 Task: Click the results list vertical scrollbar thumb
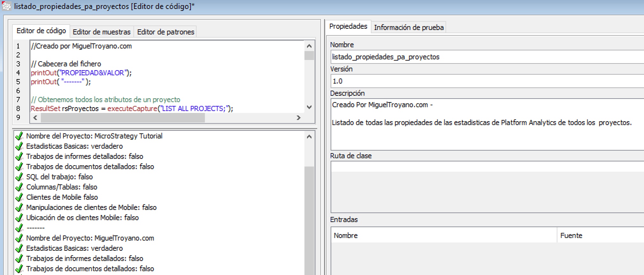point(309,220)
